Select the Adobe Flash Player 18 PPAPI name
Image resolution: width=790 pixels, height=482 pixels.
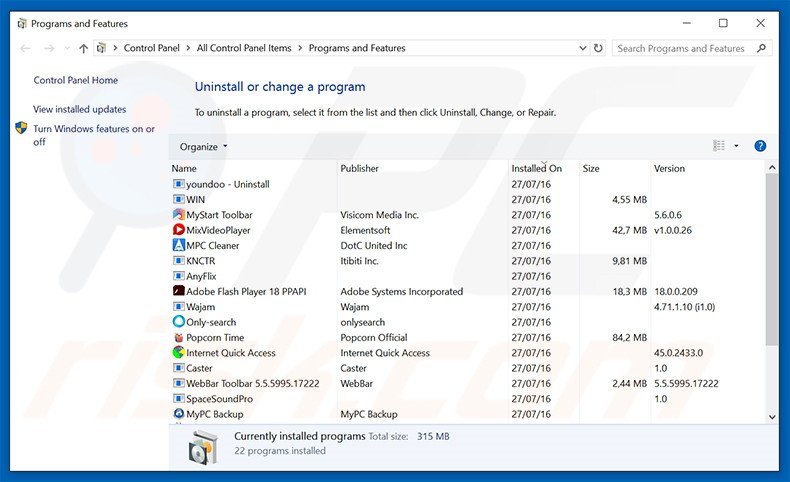(x=246, y=291)
